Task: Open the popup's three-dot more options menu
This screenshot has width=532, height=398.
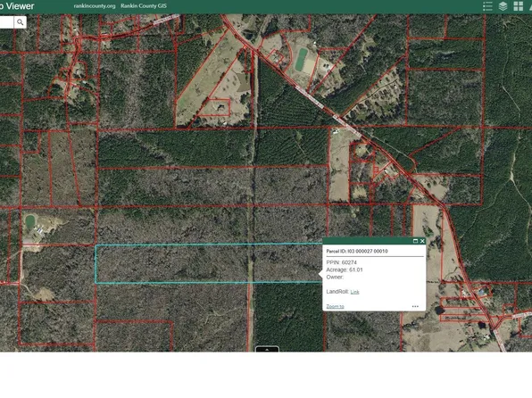Action: (415, 306)
